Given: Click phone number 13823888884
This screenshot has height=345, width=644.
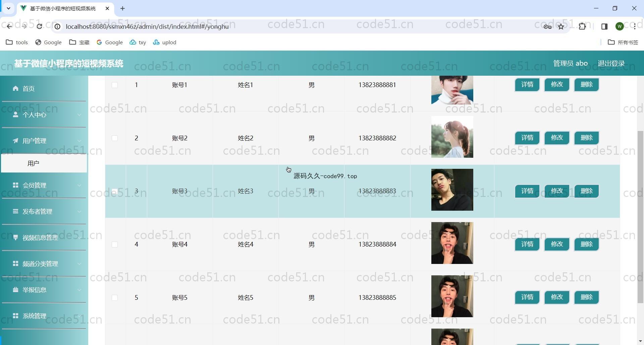Looking at the screenshot, I should [x=377, y=245].
